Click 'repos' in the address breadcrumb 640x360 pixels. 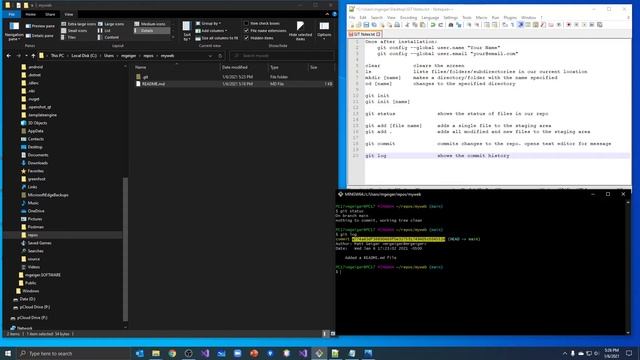tap(149, 56)
